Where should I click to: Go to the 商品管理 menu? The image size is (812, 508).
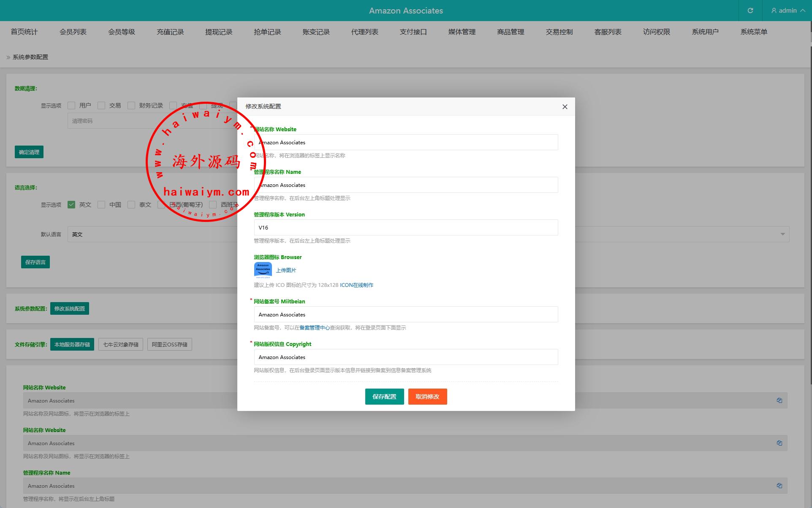pyautogui.click(x=510, y=32)
